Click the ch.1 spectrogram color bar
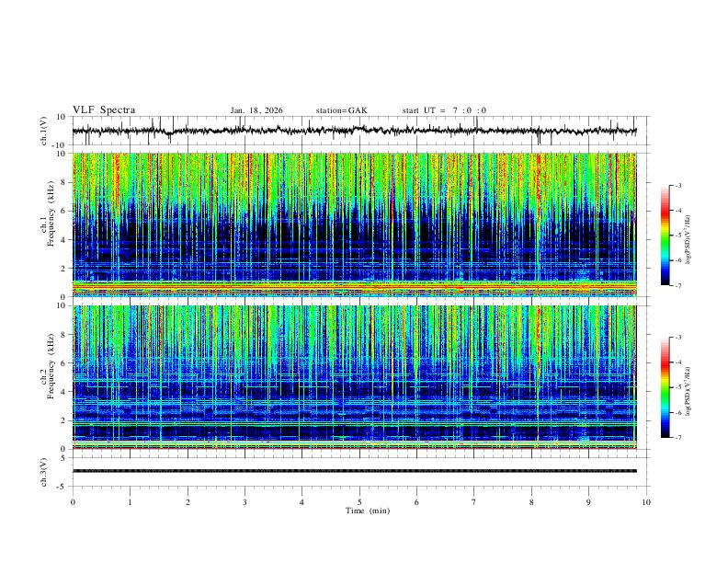 (665, 235)
